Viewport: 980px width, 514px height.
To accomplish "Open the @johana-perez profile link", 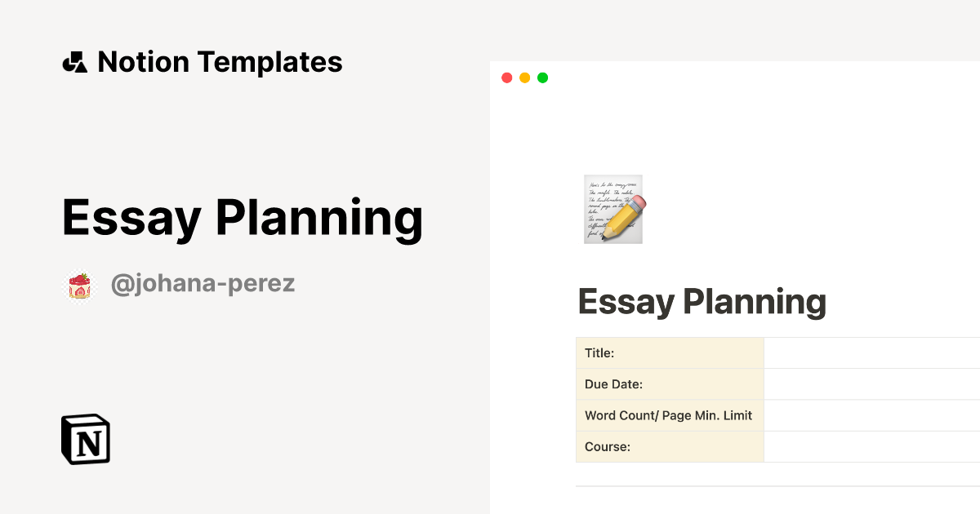I will point(203,284).
